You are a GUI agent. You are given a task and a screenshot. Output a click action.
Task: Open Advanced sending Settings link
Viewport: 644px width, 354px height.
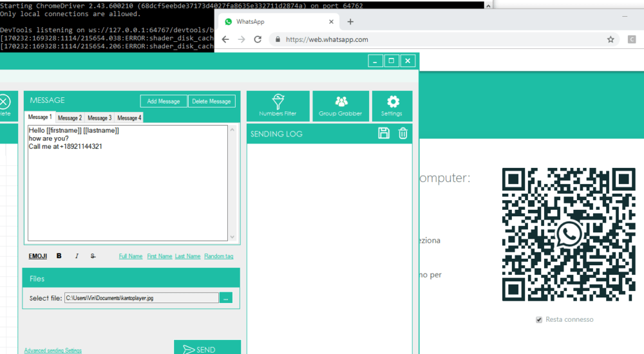click(53, 350)
